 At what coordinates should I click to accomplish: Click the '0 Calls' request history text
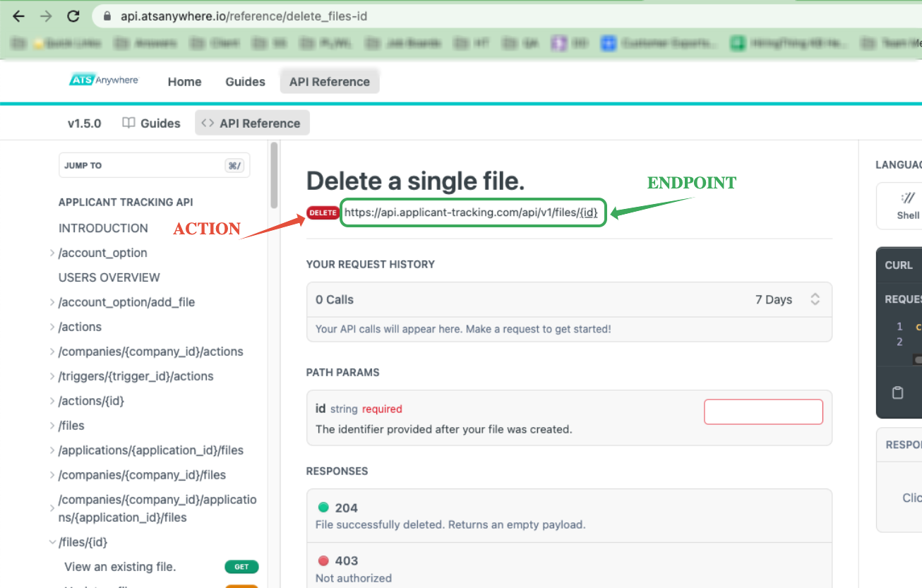[335, 299]
